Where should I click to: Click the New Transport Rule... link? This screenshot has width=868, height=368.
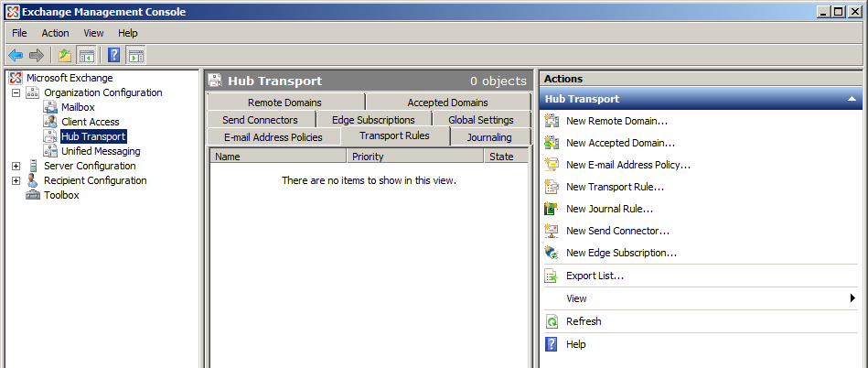pyautogui.click(x=615, y=187)
